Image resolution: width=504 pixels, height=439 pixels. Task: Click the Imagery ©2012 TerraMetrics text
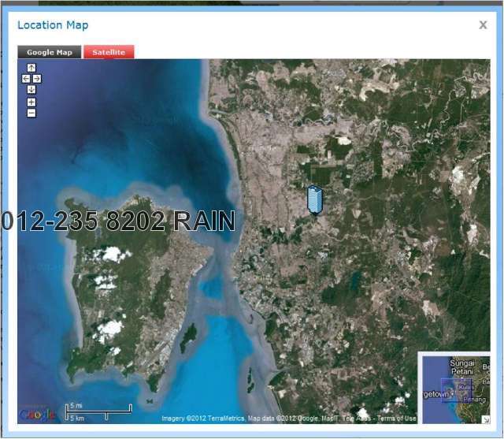[203, 419]
